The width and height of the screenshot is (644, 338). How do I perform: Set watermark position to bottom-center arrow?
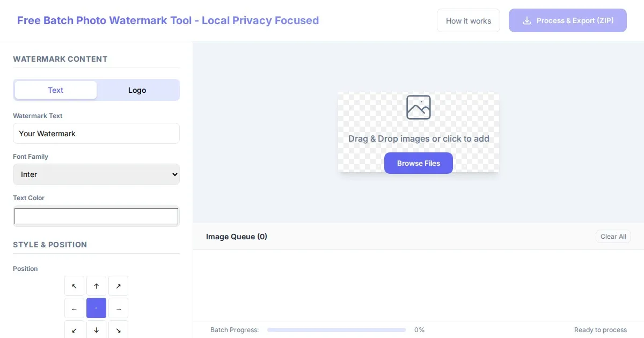click(96, 329)
